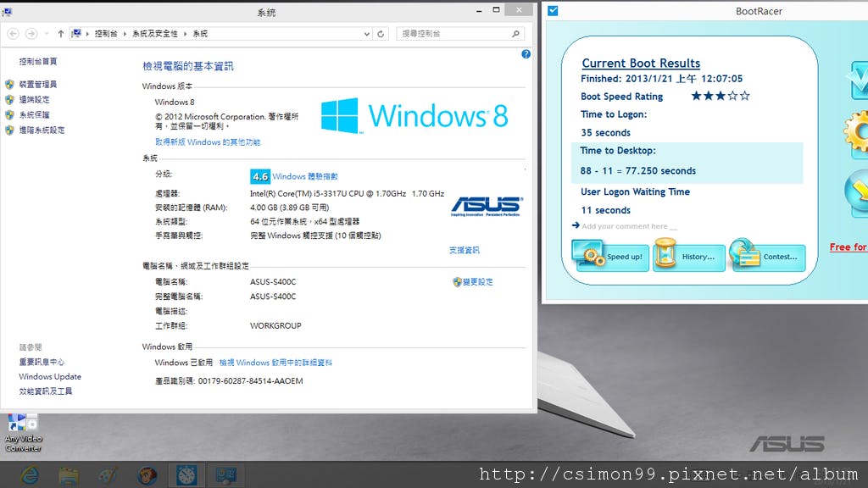Select the Intel(R) Core(TM) i5-3317U processor text
Viewport: 868px width, 488px height.
(347, 194)
